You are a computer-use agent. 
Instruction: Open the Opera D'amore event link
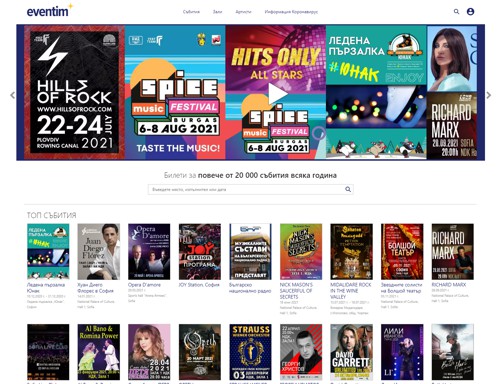(144, 285)
